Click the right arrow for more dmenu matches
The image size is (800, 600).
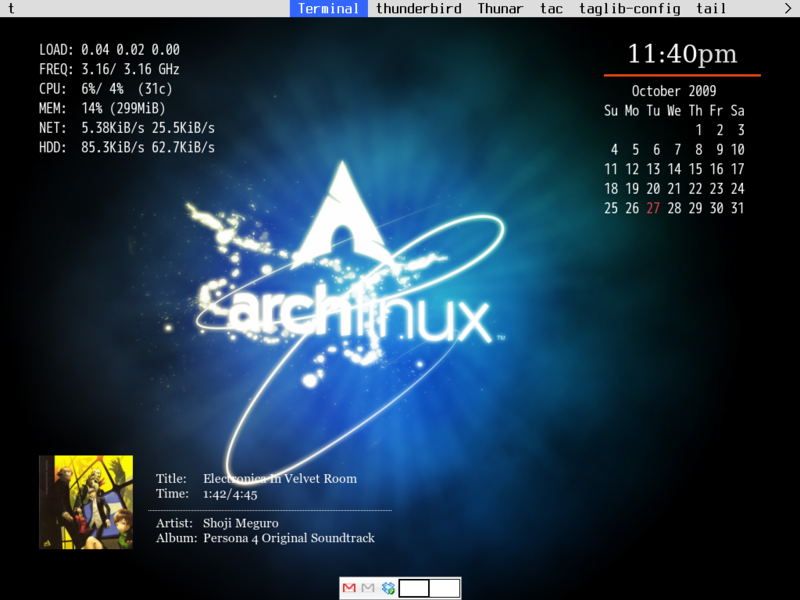coord(788,9)
